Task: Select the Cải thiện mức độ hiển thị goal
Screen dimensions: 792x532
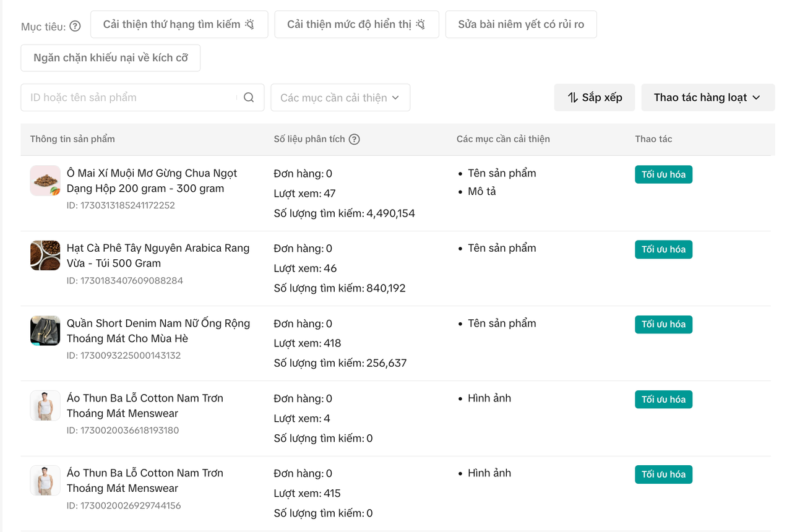Action: point(356,25)
